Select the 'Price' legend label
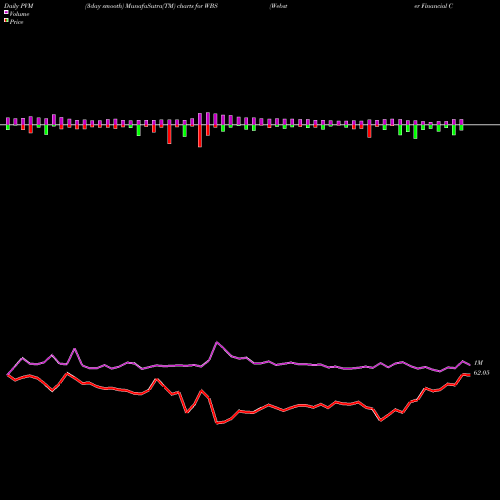Image resolution: width=500 pixels, height=500 pixels. 16,22
